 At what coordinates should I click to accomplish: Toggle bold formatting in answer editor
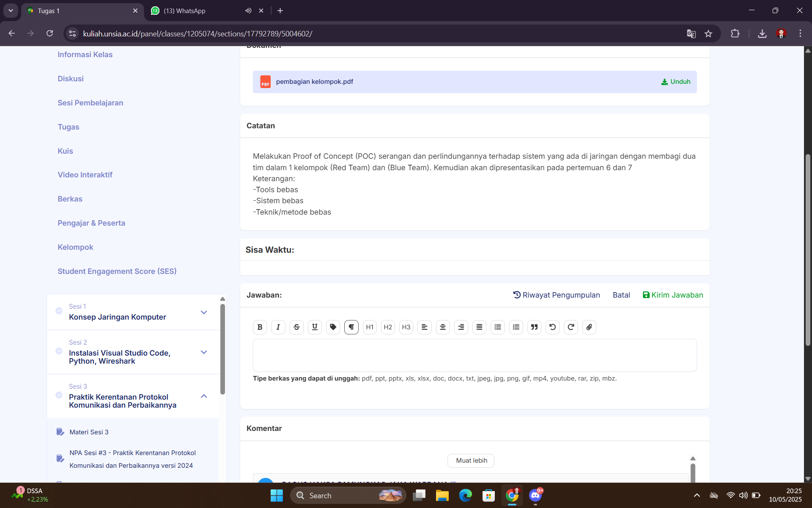(260, 327)
